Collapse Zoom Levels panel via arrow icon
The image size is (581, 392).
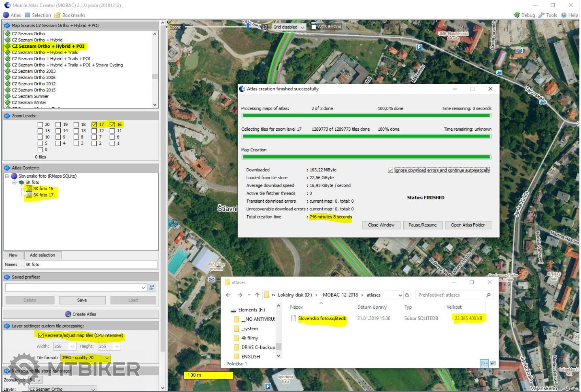[7, 116]
